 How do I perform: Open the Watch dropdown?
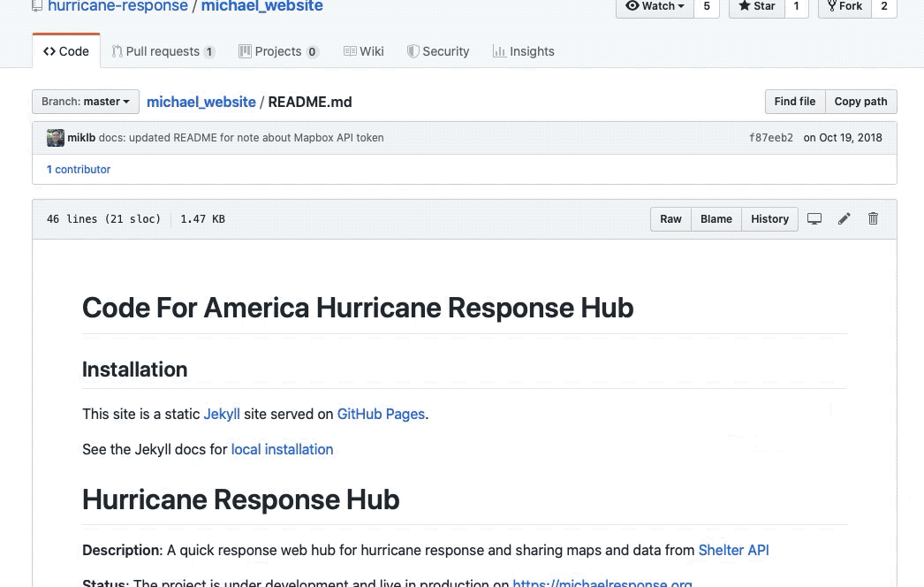point(655,7)
